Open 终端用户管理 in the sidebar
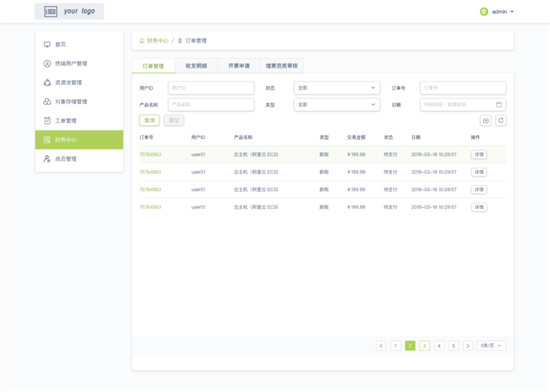Screen dimensions: 550x392 coord(79,63)
